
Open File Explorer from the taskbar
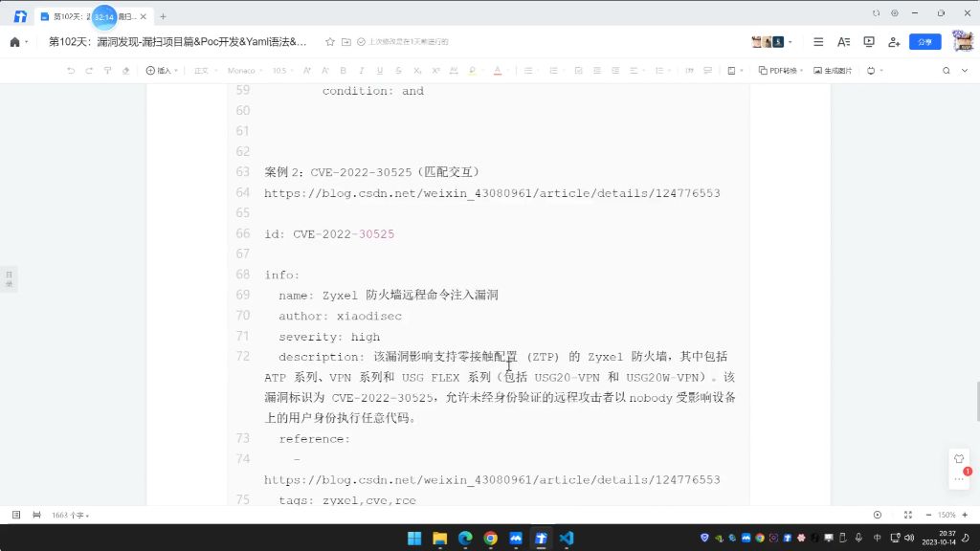440,538
